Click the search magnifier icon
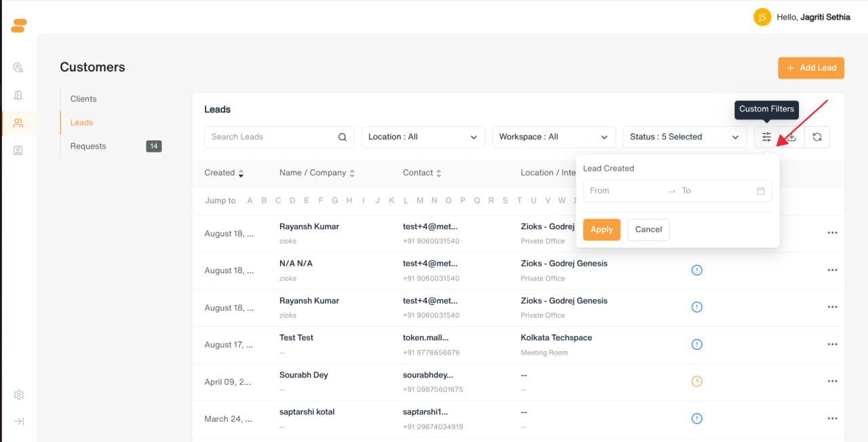The width and height of the screenshot is (868, 442). [342, 137]
